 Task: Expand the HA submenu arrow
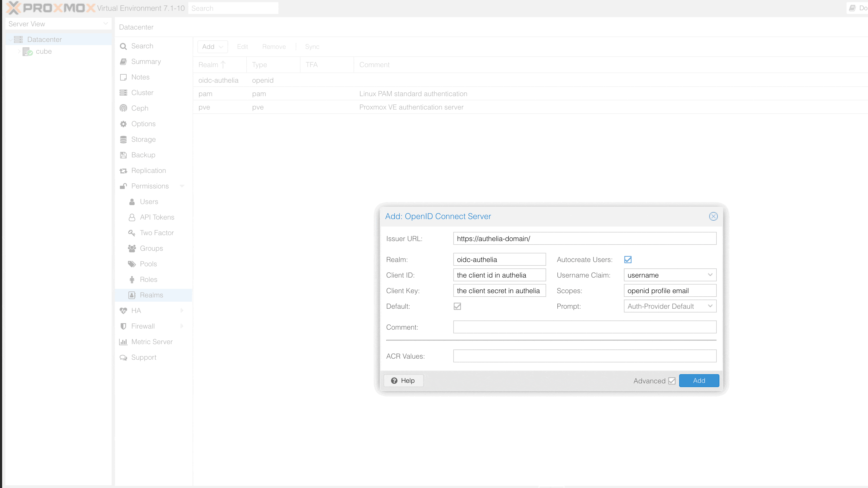[182, 310]
